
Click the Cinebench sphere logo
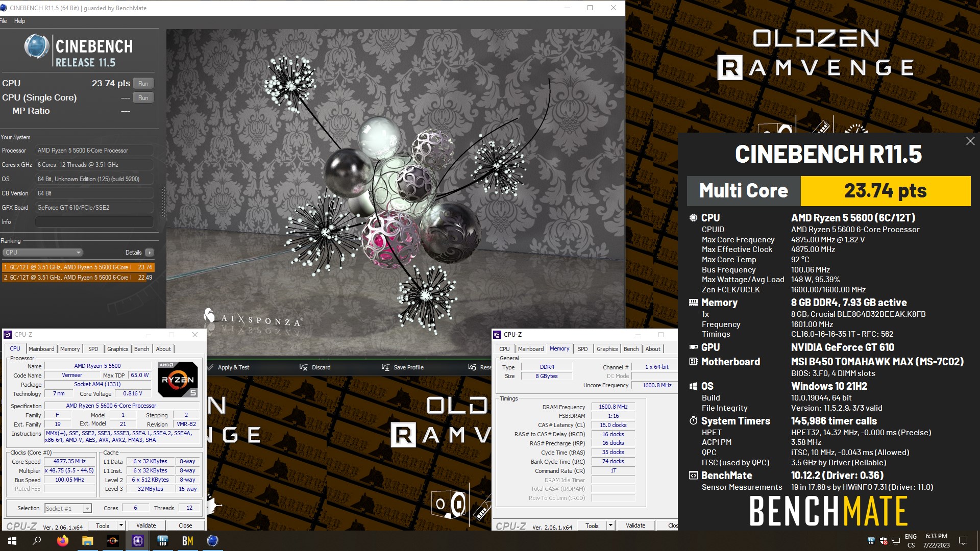tap(37, 46)
